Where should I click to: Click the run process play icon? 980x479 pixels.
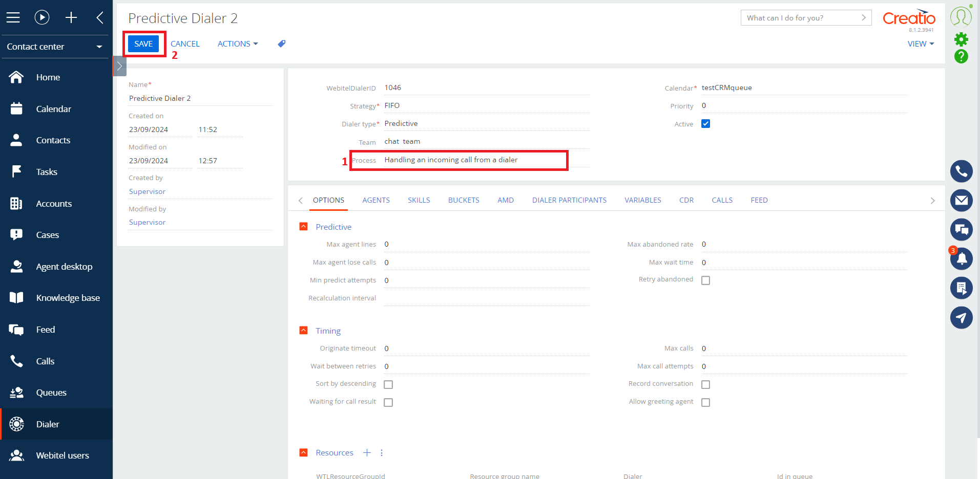point(42,18)
